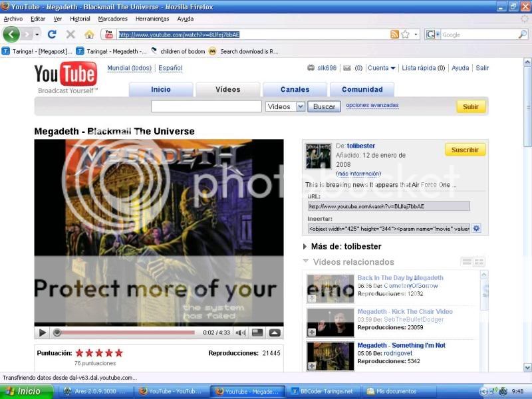Image resolution: width=532 pixels, height=399 pixels.
Task: Click the full screen video icon
Action: tap(275, 333)
